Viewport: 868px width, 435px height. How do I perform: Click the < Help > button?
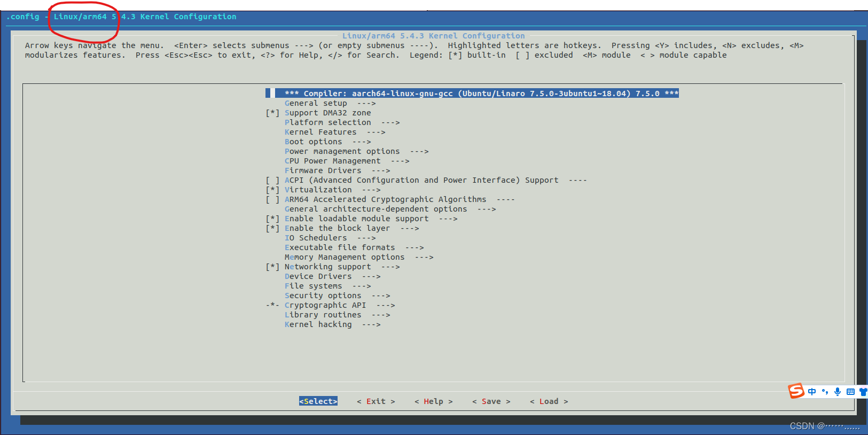tap(434, 401)
